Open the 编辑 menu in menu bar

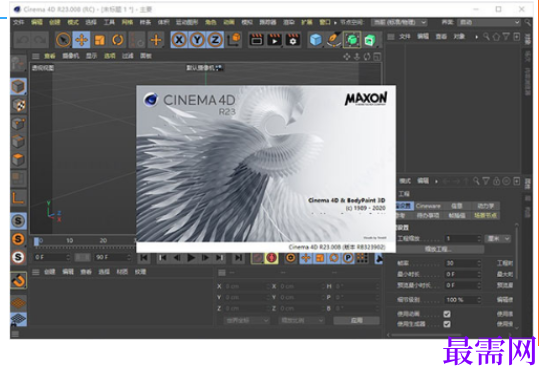point(36,22)
